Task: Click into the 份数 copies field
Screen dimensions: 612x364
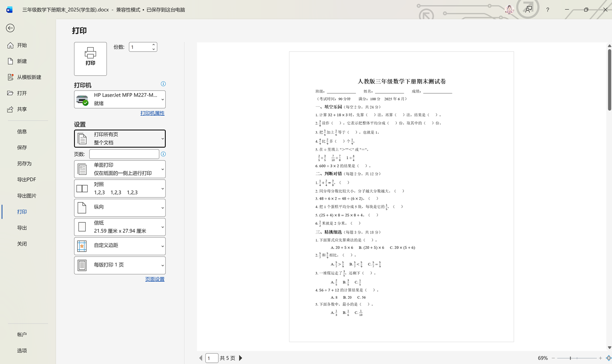Action: 140,47
